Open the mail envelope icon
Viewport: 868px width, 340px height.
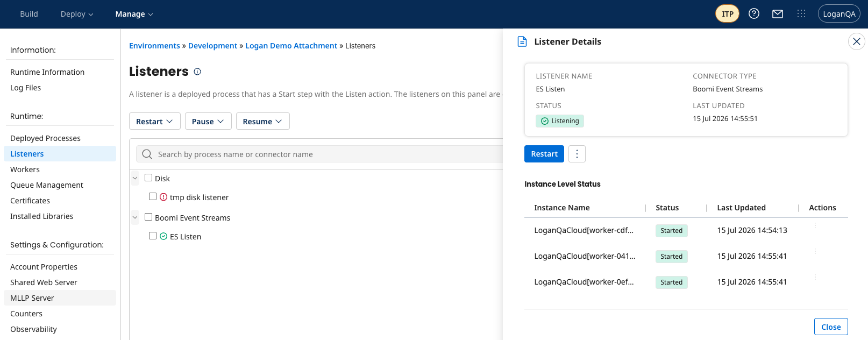tap(778, 14)
